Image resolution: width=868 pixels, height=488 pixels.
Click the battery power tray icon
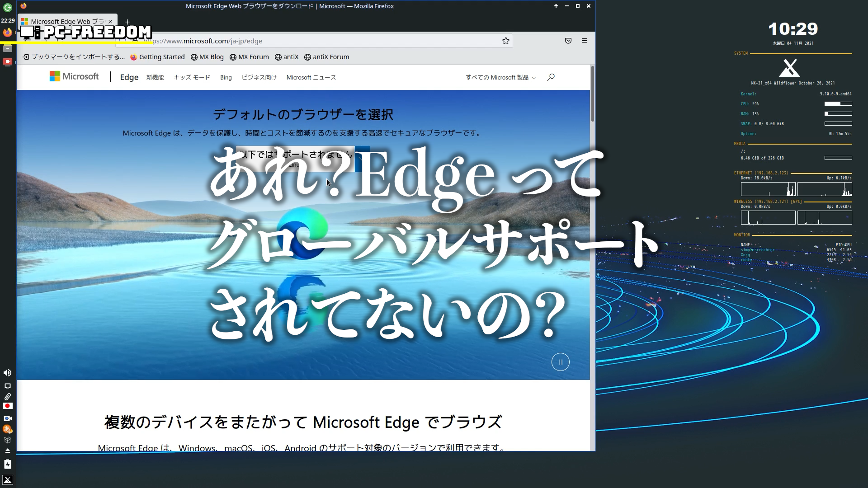(7, 465)
